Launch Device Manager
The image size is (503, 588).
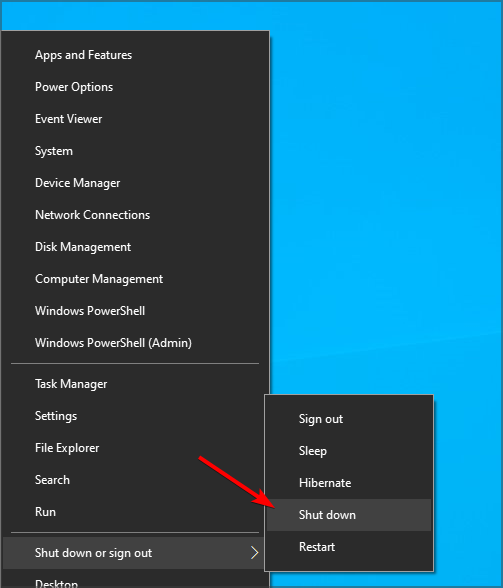(x=135, y=183)
